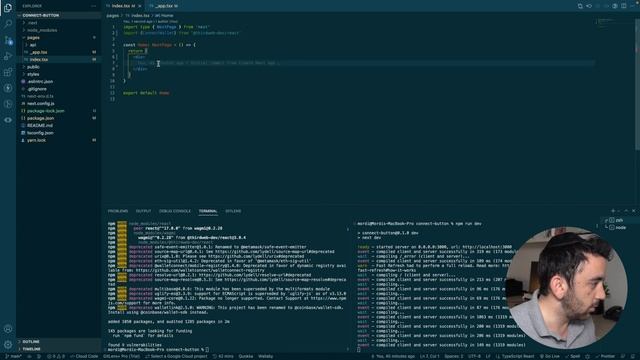The image size is (640, 360).
Task: Open the Extensions view
Action: click(x=8, y=72)
